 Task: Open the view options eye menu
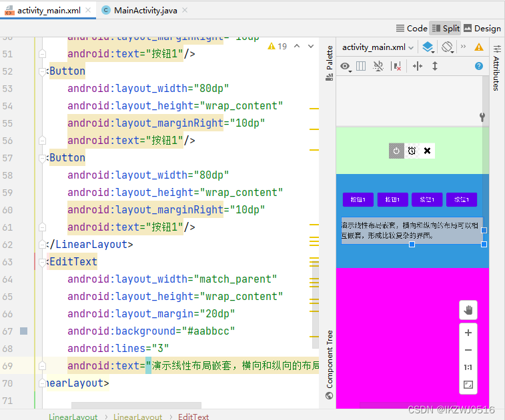pos(346,66)
